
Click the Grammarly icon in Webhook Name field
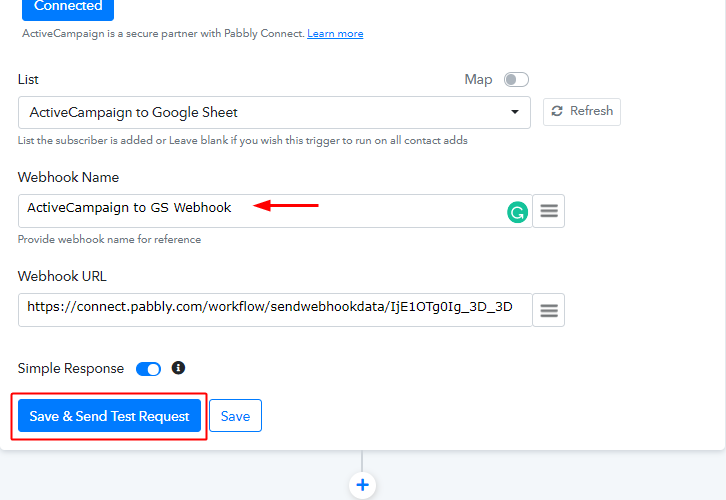click(517, 212)
